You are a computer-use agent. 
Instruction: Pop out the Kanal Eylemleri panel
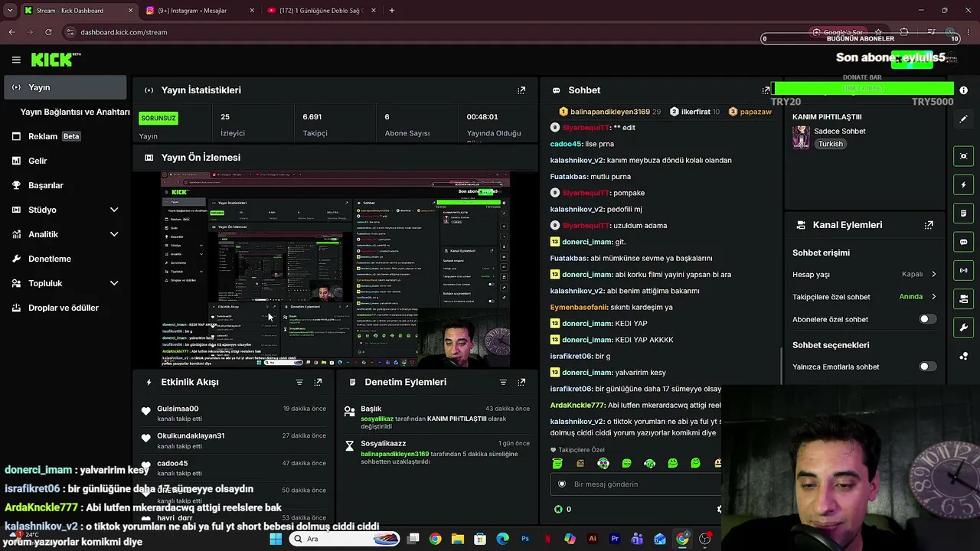click(929, 225)
